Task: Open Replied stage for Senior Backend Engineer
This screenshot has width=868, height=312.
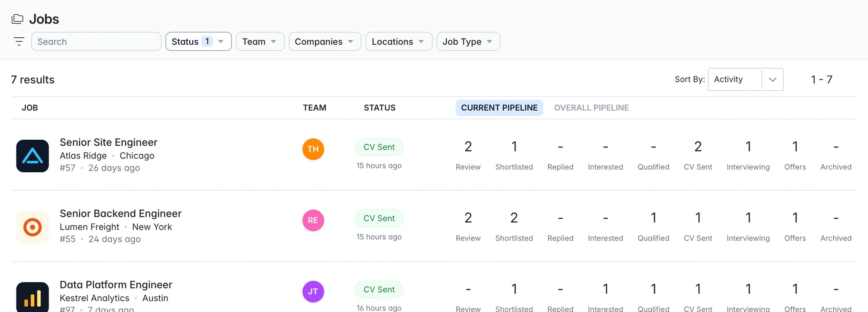Action: pos(560,226)
